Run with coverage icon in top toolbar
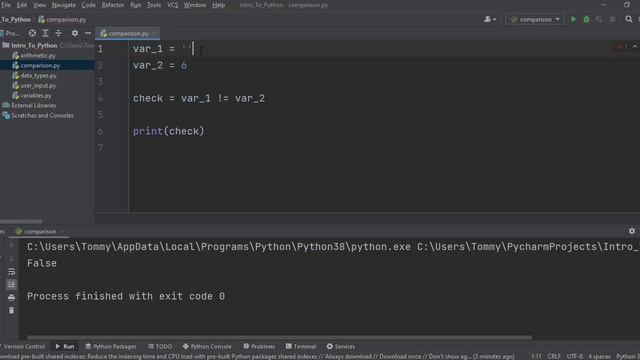This screenshot has width=640, height=360. click(x=599, y=19)
